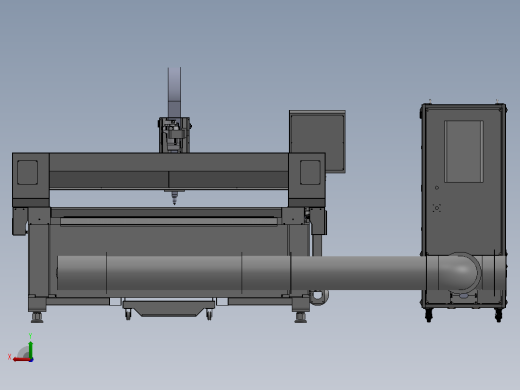Screen dimensions: 520x390
Task: Select the cabinet's right caster wheel
Action: click(x=499, y=315)
